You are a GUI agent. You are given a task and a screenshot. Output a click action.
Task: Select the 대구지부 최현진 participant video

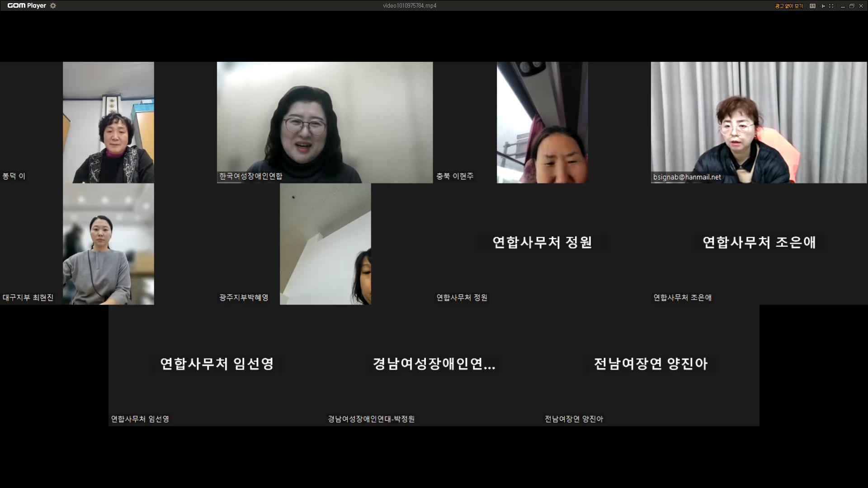point(108,244)
